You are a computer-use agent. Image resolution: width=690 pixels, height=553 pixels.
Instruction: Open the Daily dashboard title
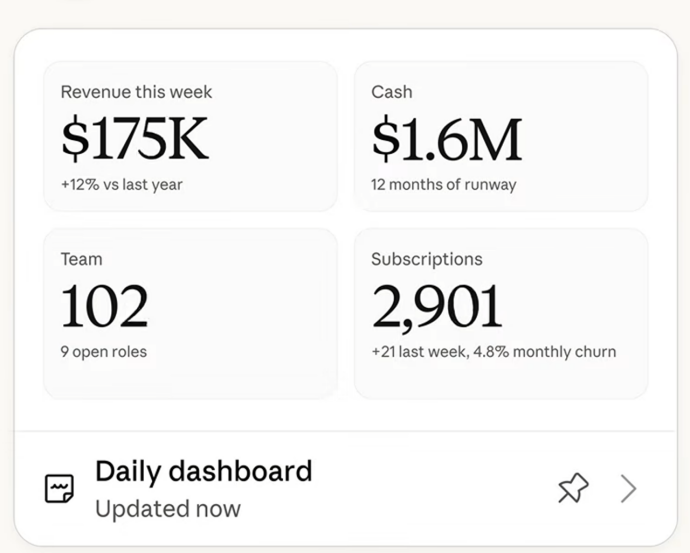[204, 471]
